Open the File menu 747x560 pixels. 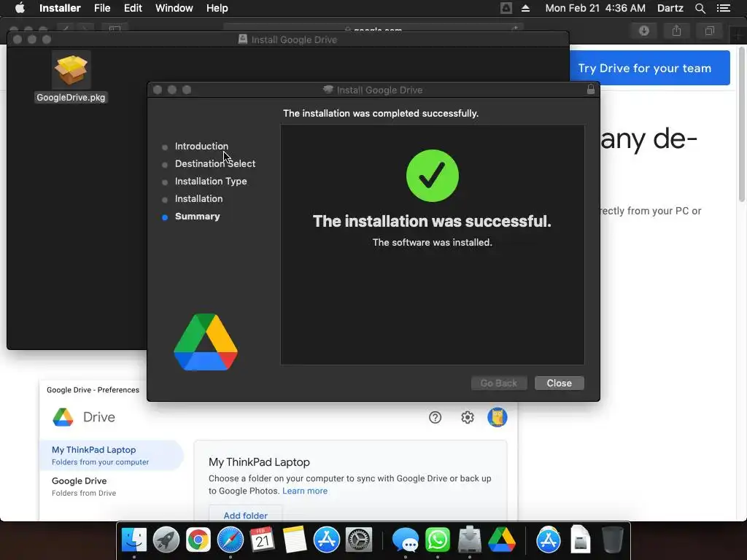[102, 8]
